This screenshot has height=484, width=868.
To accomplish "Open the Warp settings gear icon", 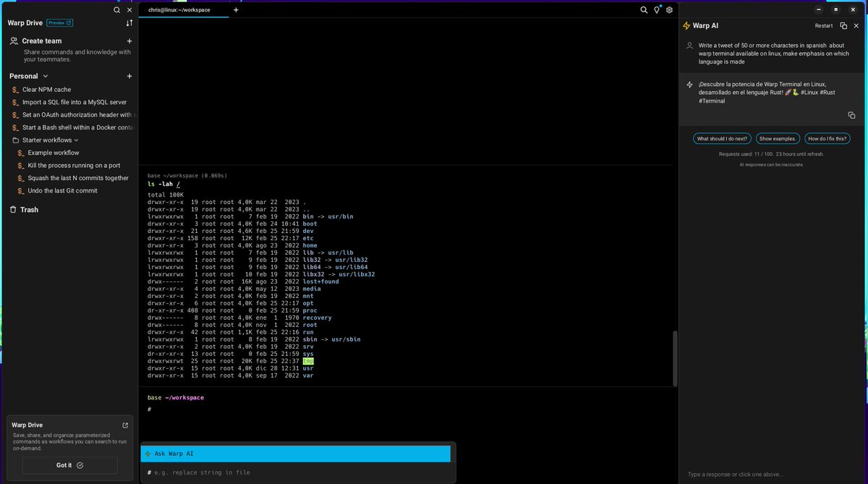I will [669, 10].
